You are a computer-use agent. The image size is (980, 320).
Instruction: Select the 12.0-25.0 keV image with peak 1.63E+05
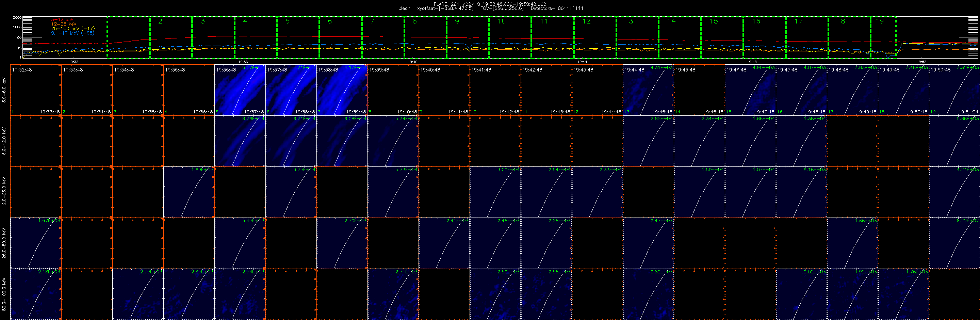(189, 192)
